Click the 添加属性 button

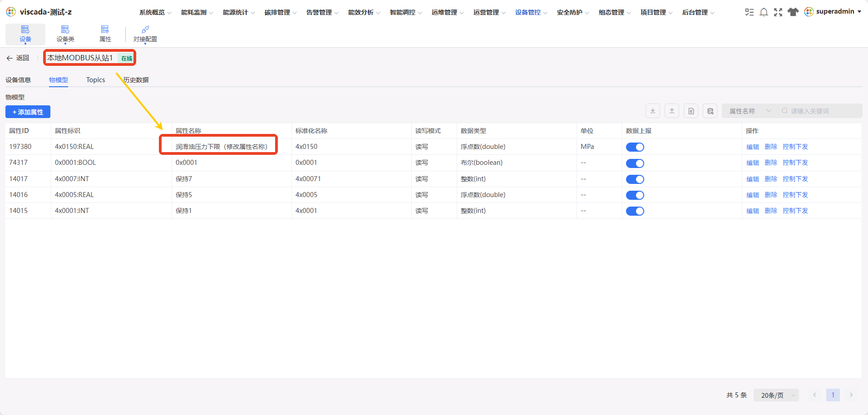tap(28, 112)
